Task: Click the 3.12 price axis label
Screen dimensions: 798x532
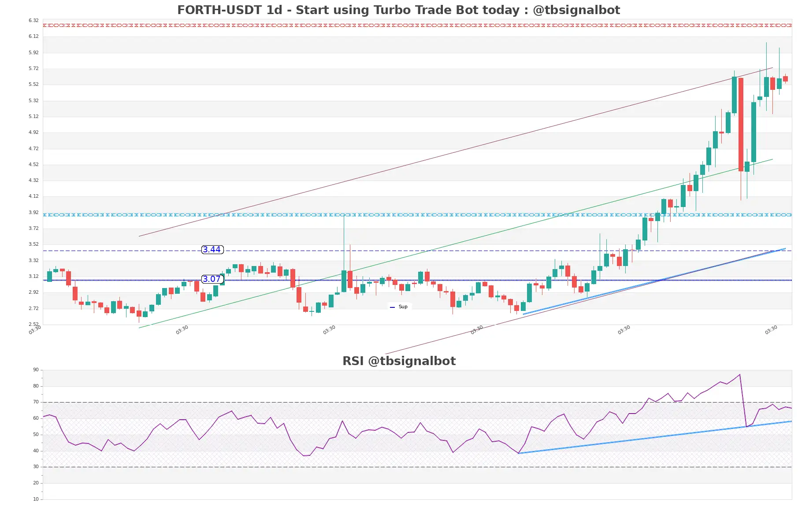Action: 33,277
